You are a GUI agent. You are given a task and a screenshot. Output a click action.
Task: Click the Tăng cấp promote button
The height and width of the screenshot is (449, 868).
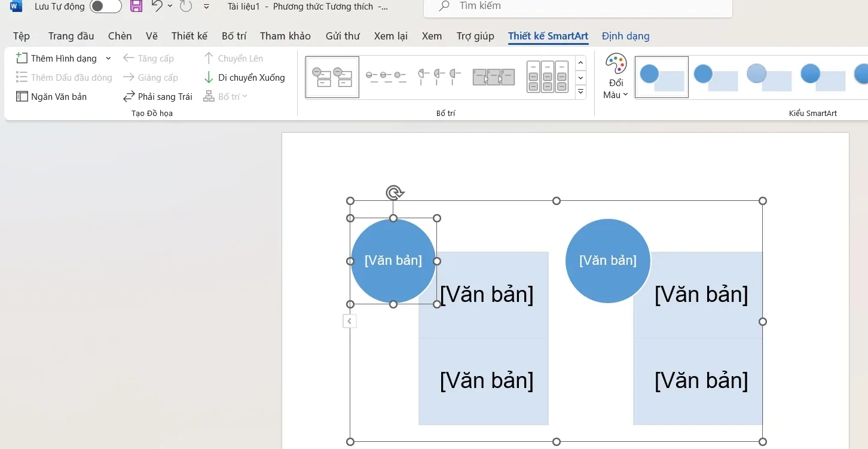coord(148,58)
